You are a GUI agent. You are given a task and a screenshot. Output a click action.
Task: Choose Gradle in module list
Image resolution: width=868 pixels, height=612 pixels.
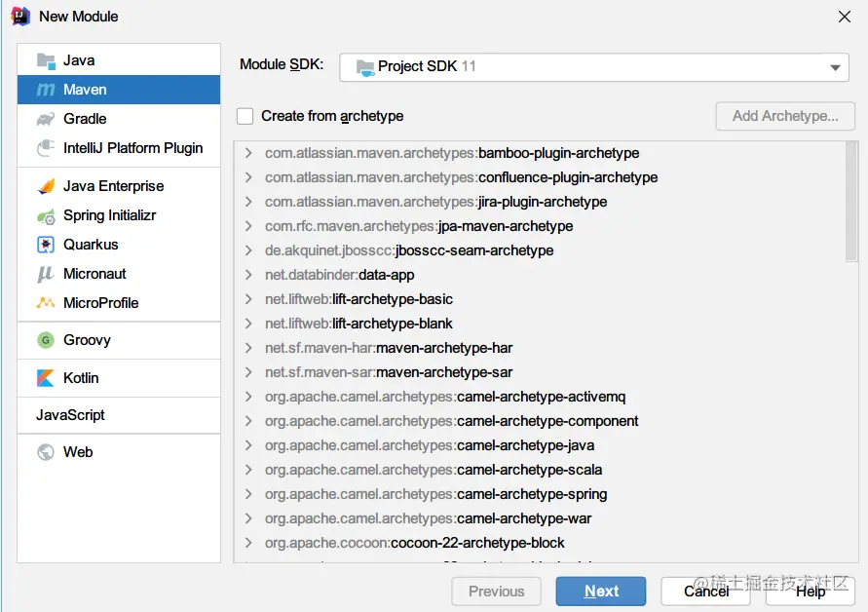pos(119,119)
